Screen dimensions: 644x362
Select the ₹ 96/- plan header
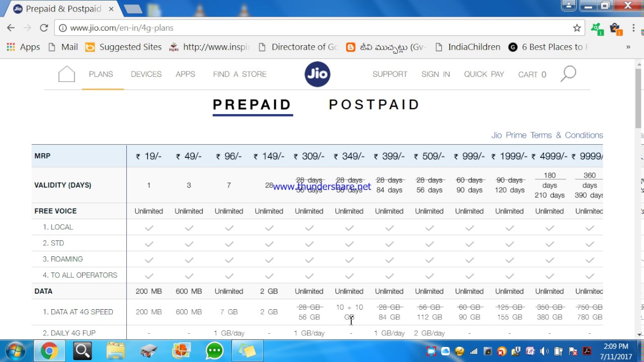[x=229, y=156]
